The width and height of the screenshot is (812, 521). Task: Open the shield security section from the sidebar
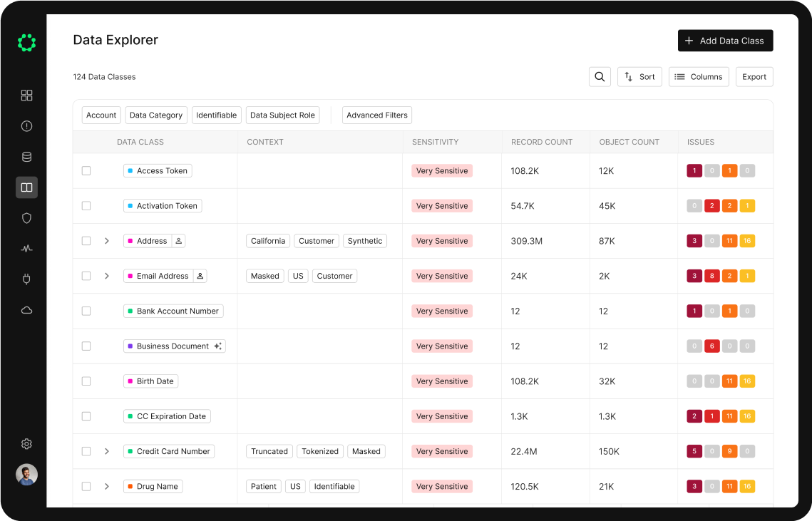point(26,217)
